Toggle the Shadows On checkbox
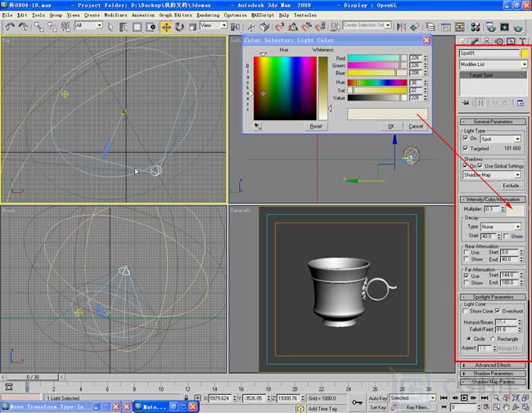Image resolution: width=532 pixels, height=413 pixels. point(465,166)
